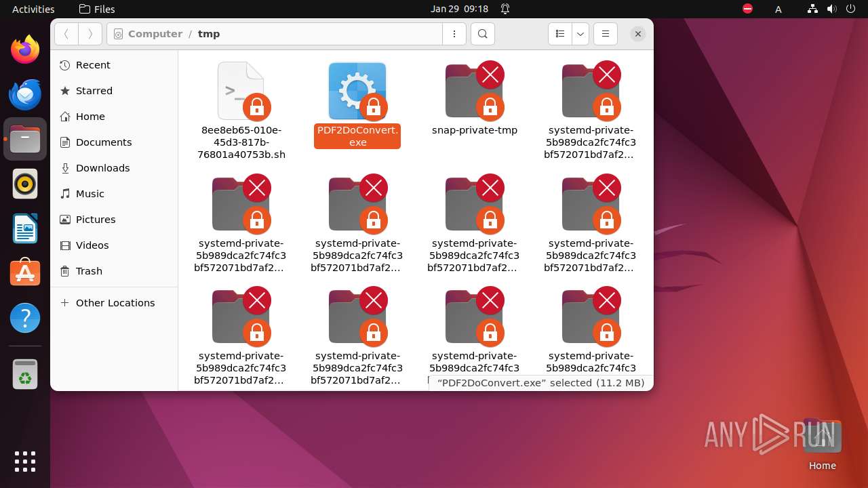868x488 pixels.
Task: Open Other Locations in the sidebar
Action: (114, 303)
